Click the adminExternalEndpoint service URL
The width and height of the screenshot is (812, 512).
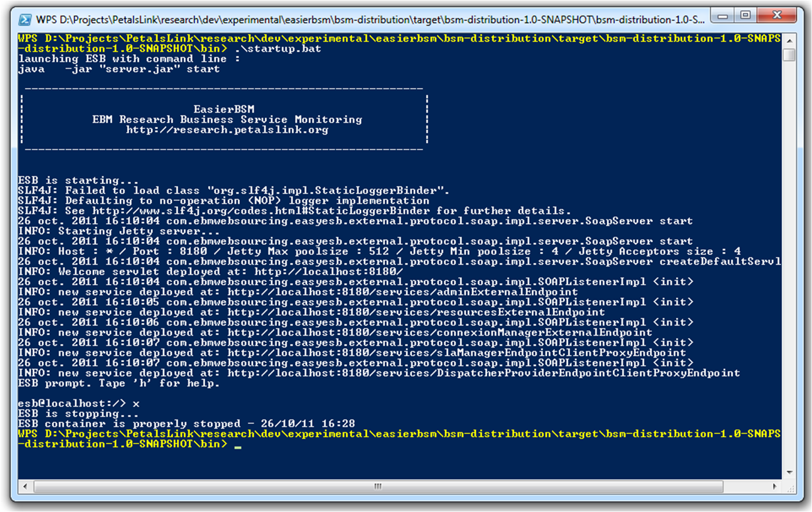pyautogui.click(x=402, y=292)
